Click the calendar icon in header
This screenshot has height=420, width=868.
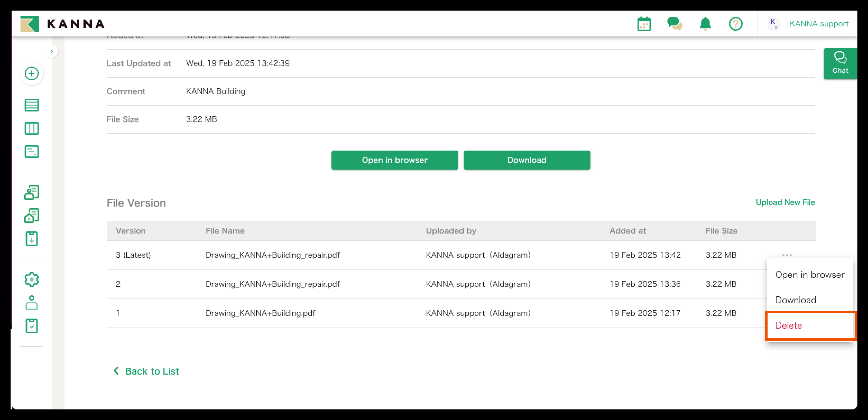click(x=644, y=24)
